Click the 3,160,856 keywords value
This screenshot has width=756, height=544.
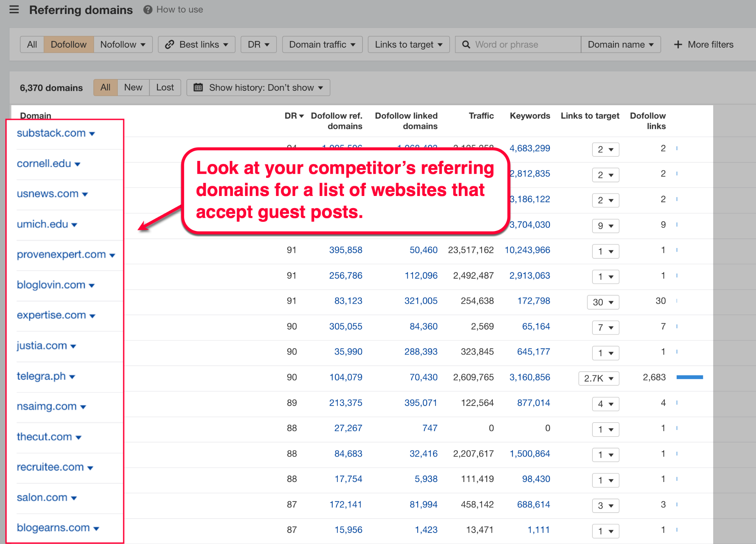point(530,378)
